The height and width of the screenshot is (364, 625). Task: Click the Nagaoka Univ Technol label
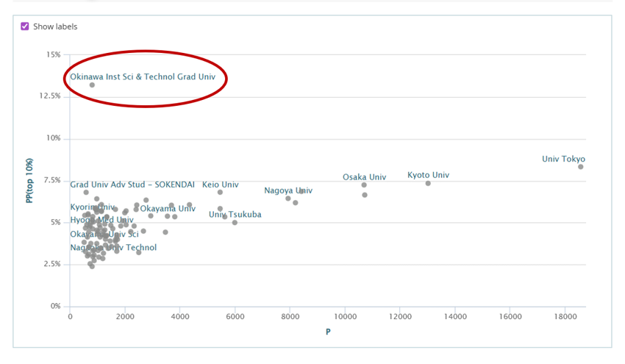click(113, 247)
